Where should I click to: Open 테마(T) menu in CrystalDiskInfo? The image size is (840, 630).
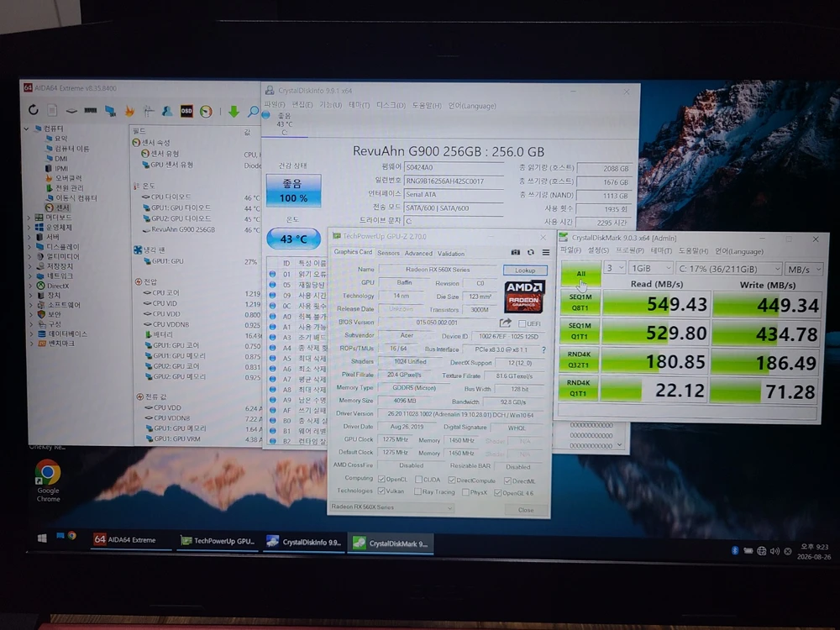[359, 105]
